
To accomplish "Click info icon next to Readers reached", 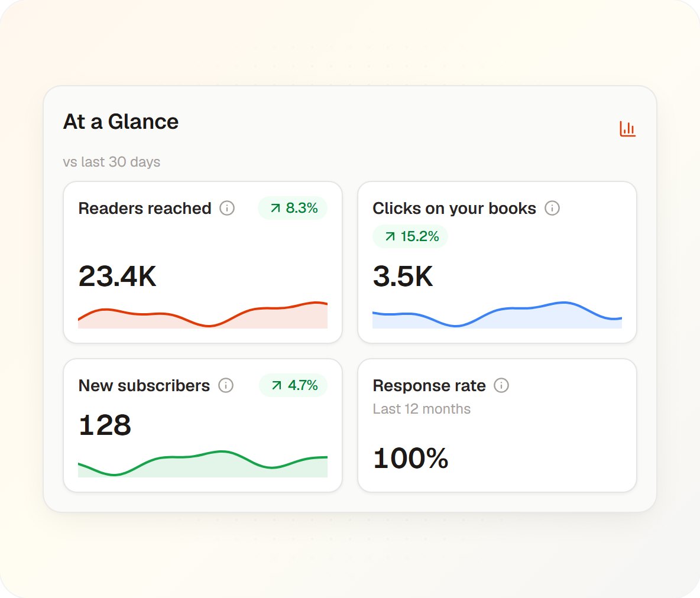I will (227, 208).
